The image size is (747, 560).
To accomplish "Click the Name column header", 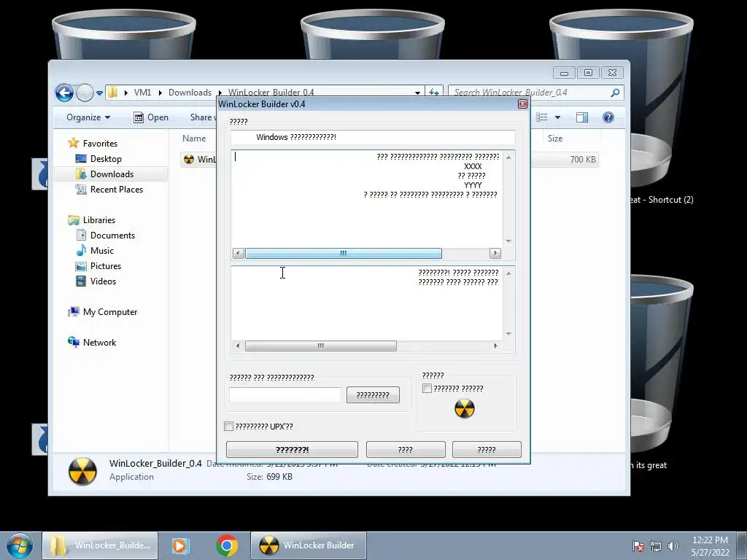I will [194, 138].
